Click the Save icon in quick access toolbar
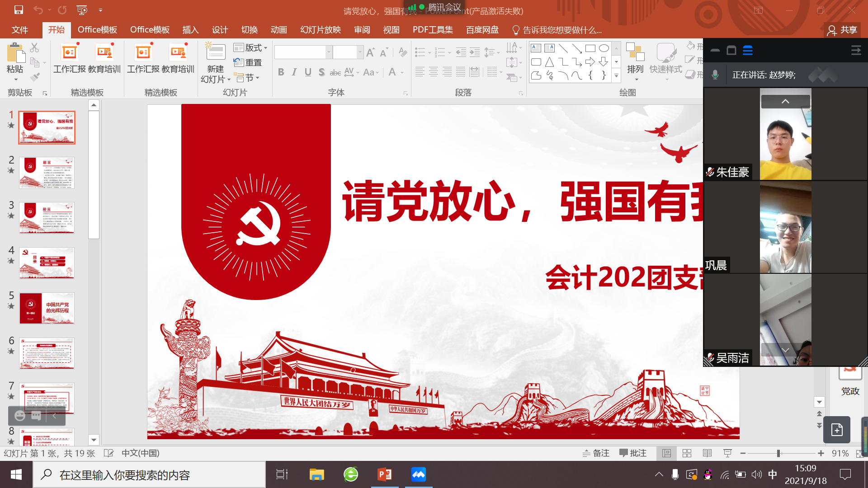Image resolution: width=868 pixels, height=488 pixels. (x=19, y=9)
